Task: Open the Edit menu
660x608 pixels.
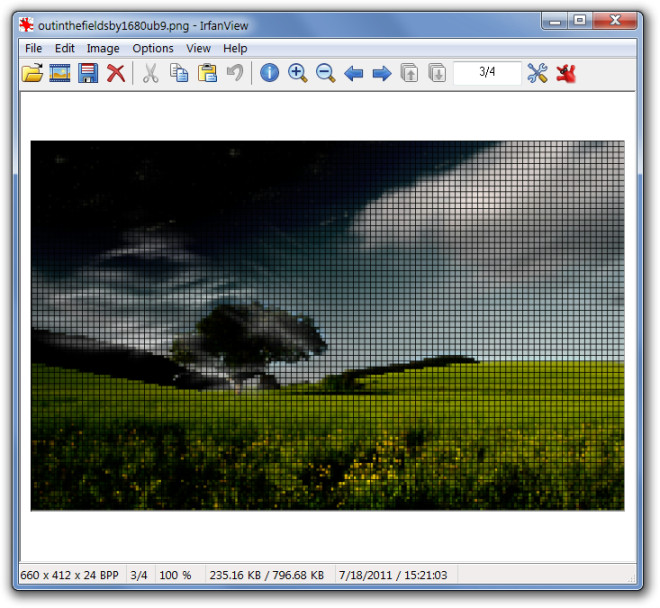Action: (64, 48)
